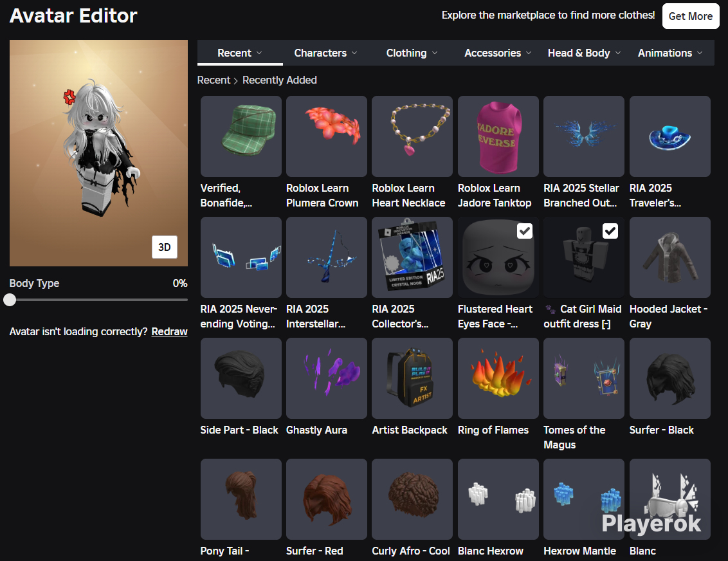Open the Accessories tab
The width and height of the screenshot is (728, 561).
click(x=498, y=53)
